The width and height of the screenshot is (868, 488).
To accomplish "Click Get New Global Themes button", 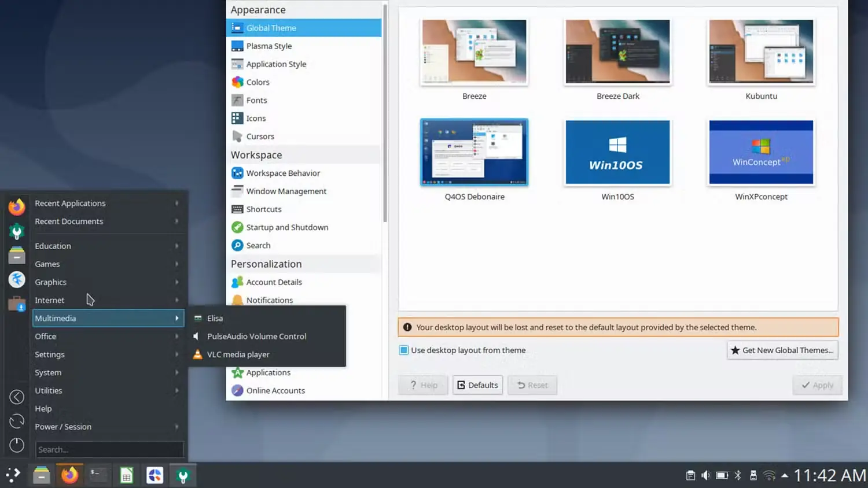I will coord(782,350).
